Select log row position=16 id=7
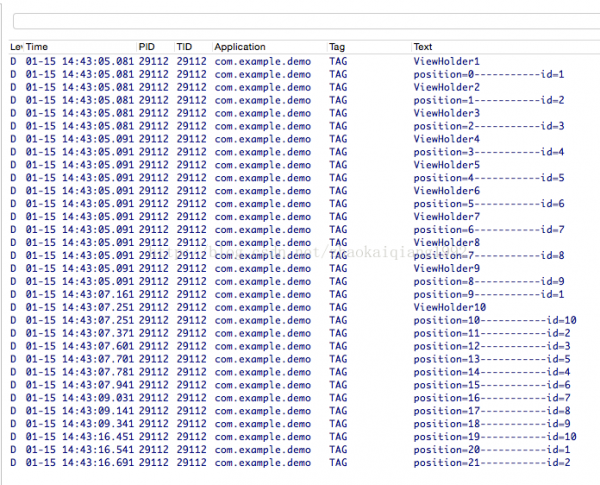 click(x=304, y=398)
